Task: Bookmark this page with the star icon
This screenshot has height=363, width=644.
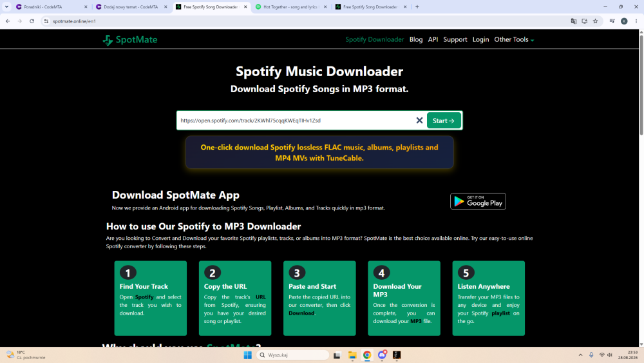Action: point(595,21)
